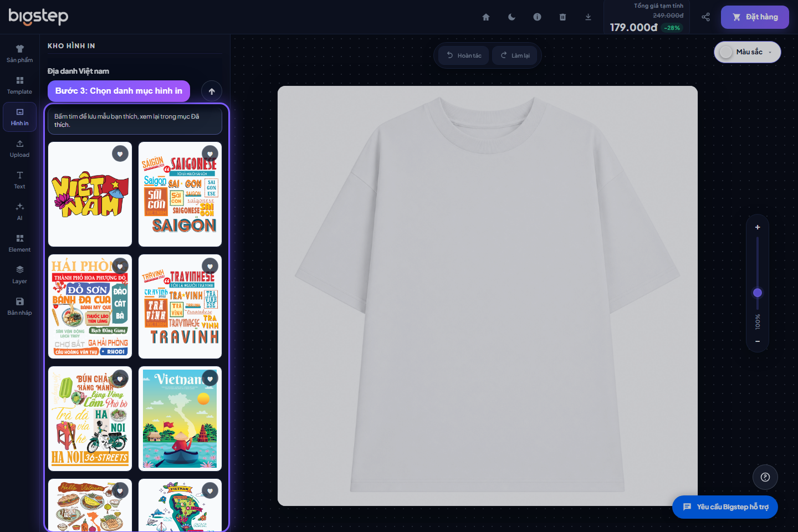Viewport: 798px width, 532px height.
Task: Click the Hoàn tác undo button
Action: [464, 55]
